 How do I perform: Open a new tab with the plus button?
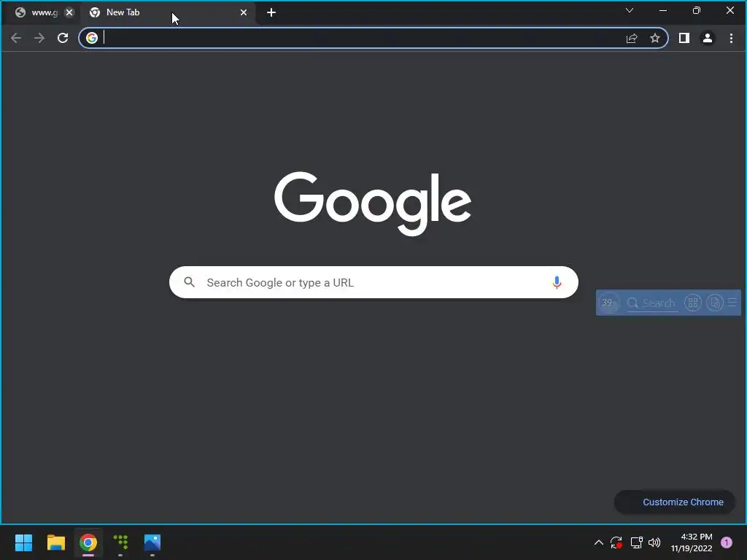coord(271,12)
